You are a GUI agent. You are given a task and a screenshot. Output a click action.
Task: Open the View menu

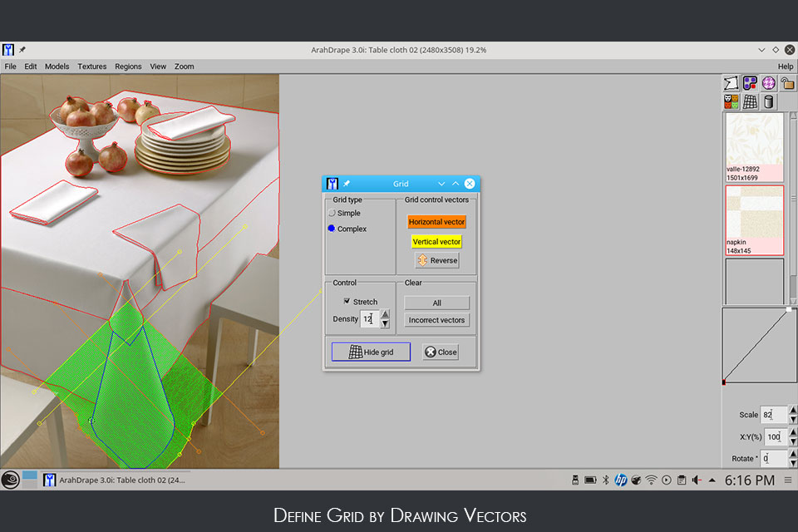tap(158, 66)
